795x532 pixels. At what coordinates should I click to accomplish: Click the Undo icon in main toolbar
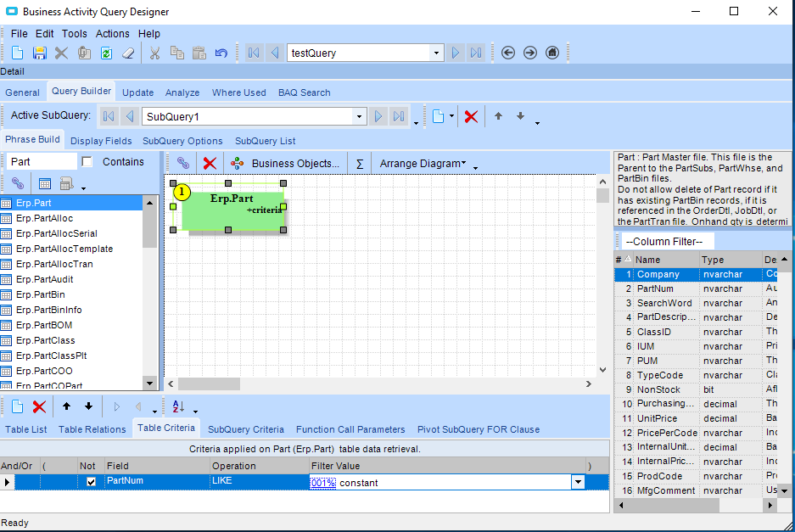(x=221, y=53)
